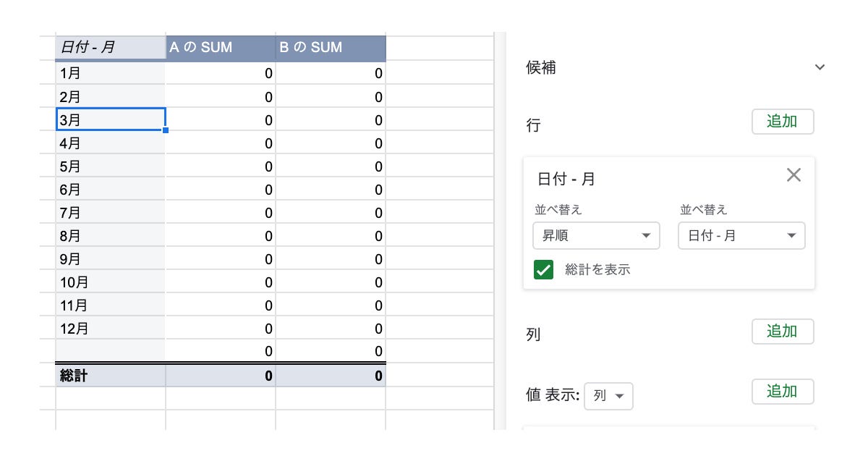Remove the 日付 - 月 row field
The image size is (868, 456).
pos(793,175)
